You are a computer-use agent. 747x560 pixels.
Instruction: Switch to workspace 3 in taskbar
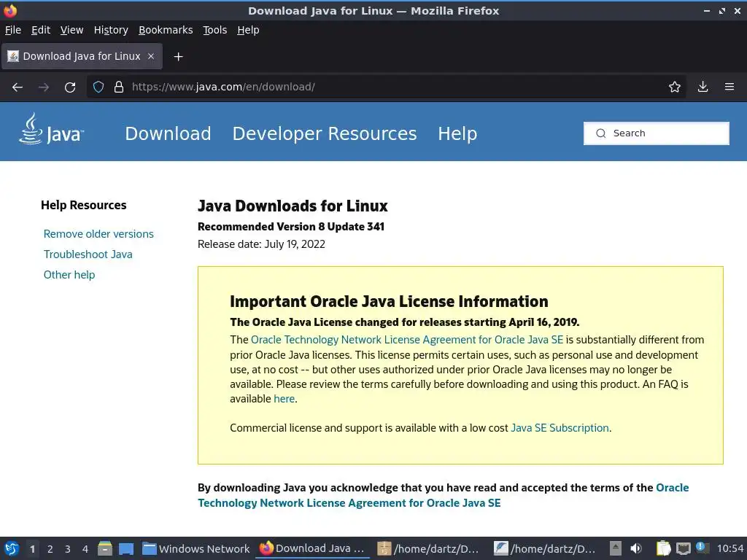click(x=68, y=549)
